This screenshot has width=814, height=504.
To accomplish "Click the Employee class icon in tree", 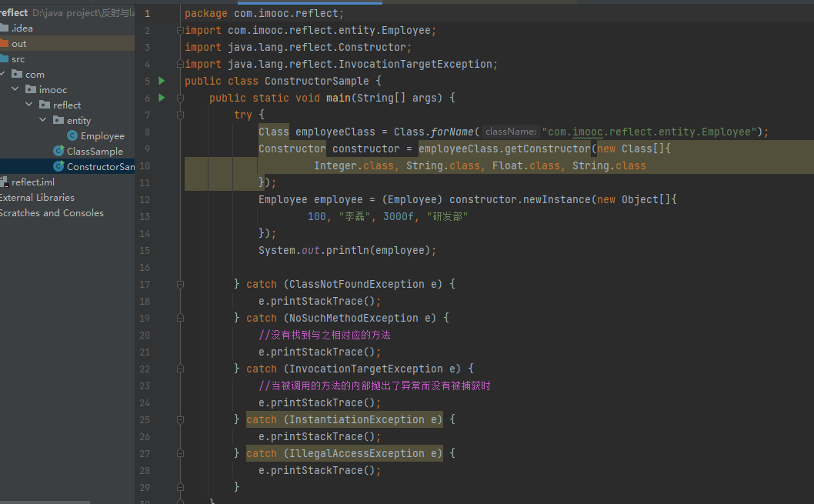I will [x=72, y=136].
